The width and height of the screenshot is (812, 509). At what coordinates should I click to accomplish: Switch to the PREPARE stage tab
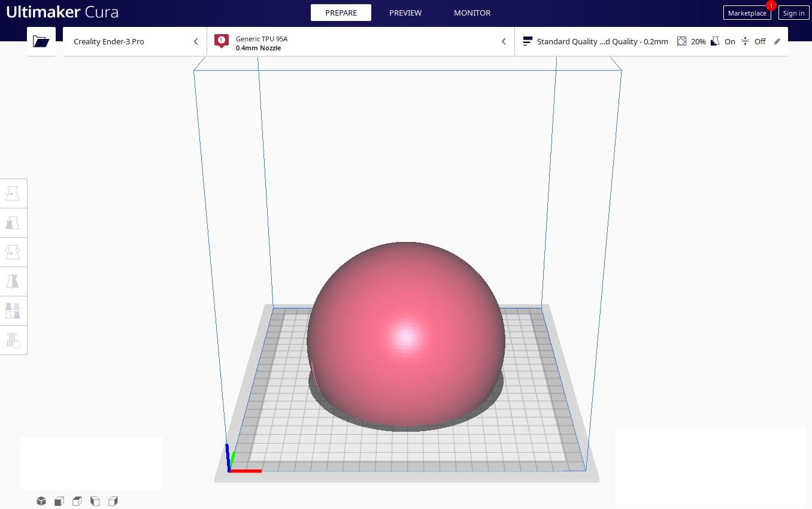coord(341,13)
